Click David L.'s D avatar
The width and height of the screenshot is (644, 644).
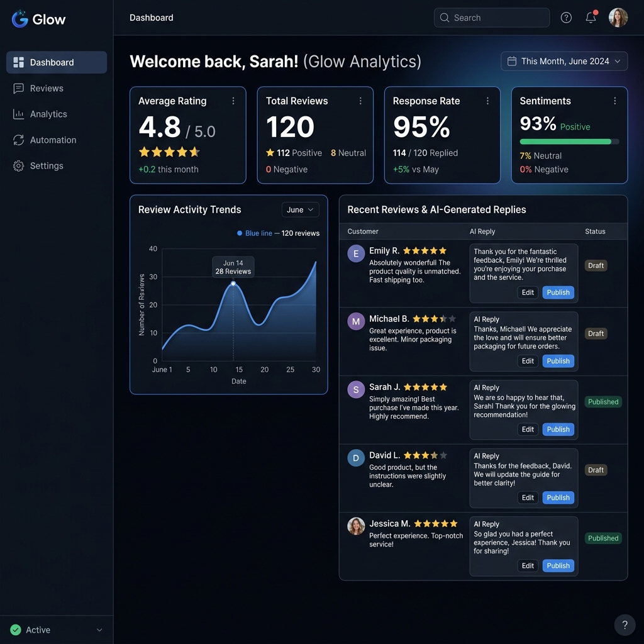coord(356,458)
